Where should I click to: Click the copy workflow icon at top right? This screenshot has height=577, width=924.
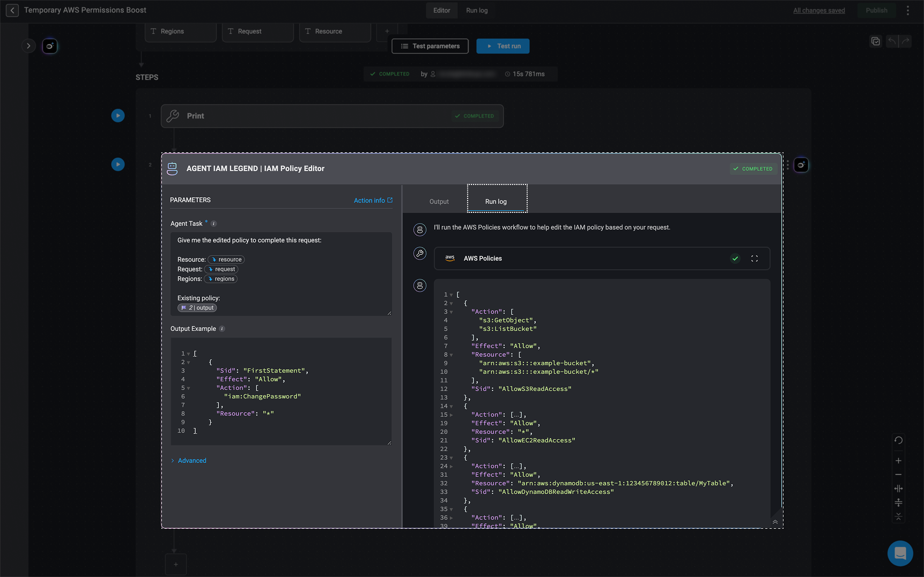pos(876,41)
